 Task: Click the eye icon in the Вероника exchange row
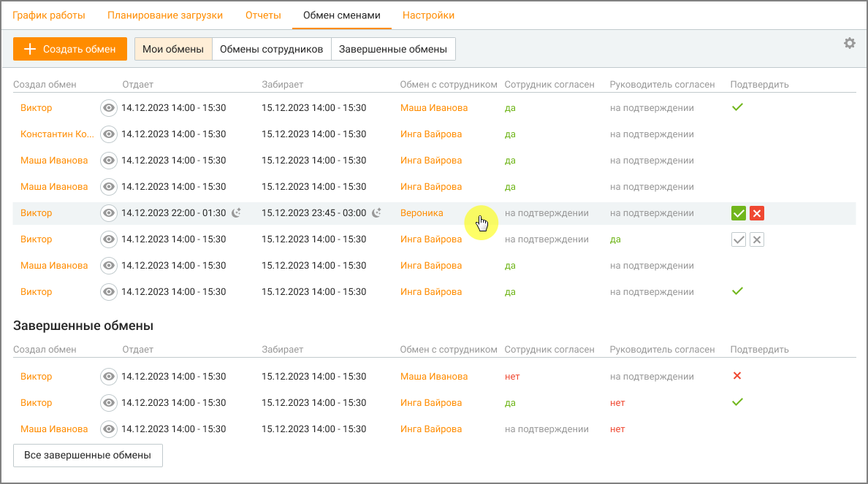108,213
